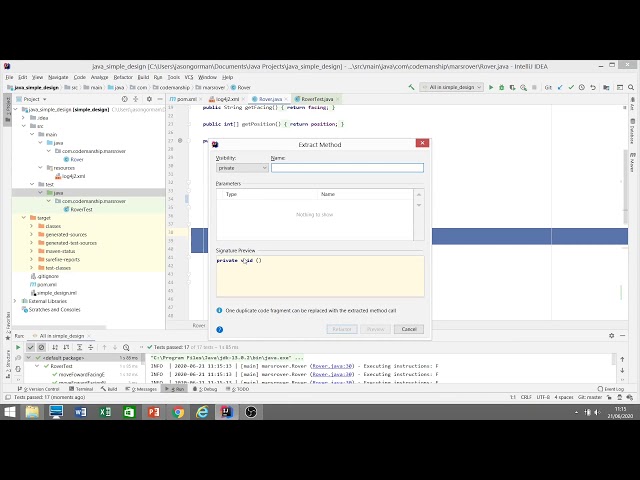640x480 pixels.
Task: Click the UTF-8 encoding status entry
Action: (543, 397)
